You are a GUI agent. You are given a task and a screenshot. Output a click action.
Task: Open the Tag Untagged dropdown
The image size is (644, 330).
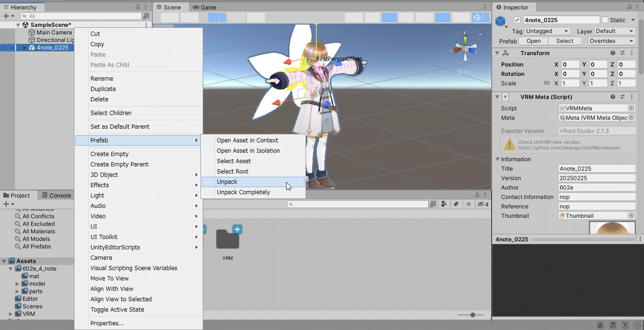coord(547,31)
